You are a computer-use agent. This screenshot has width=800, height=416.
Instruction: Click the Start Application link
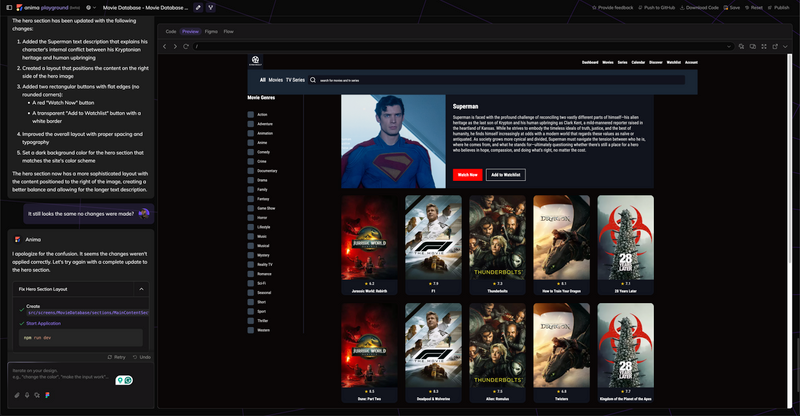43,323
